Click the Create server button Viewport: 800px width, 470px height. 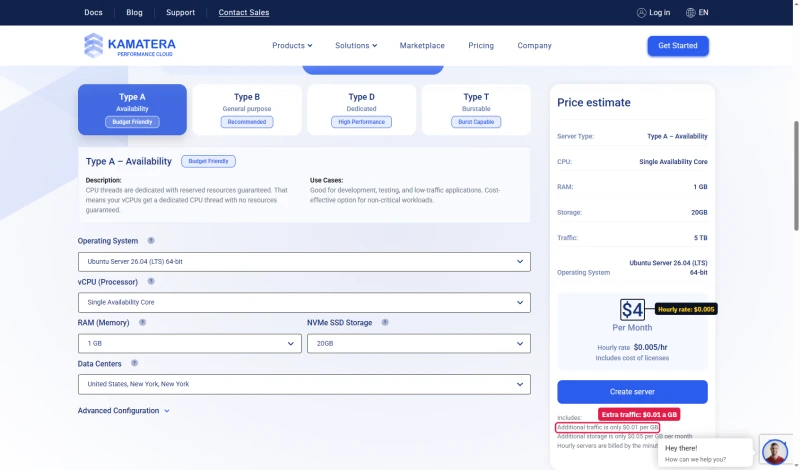click(x=632, y=392)
